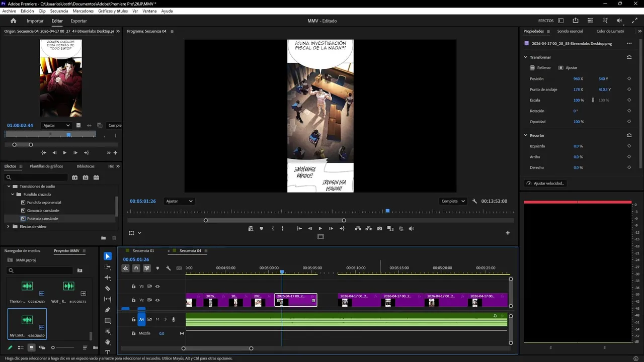Open the Secuencia menu
Viewport: 644px width, 362px height.
tap(59, 11)
